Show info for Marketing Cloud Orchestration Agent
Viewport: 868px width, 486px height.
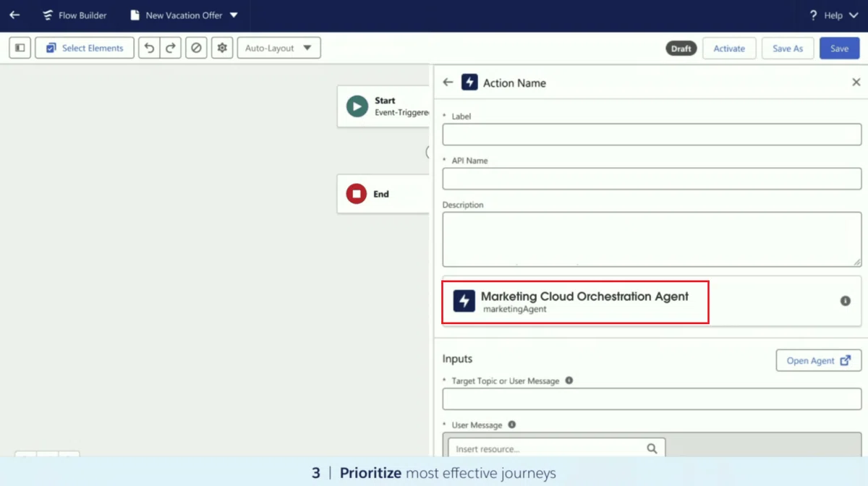point(845,301)
